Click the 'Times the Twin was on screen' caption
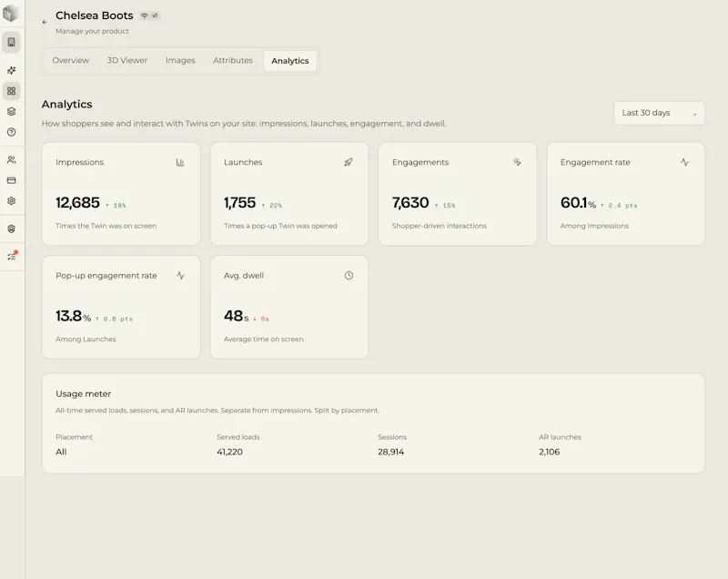 click(x=106, y=226)
